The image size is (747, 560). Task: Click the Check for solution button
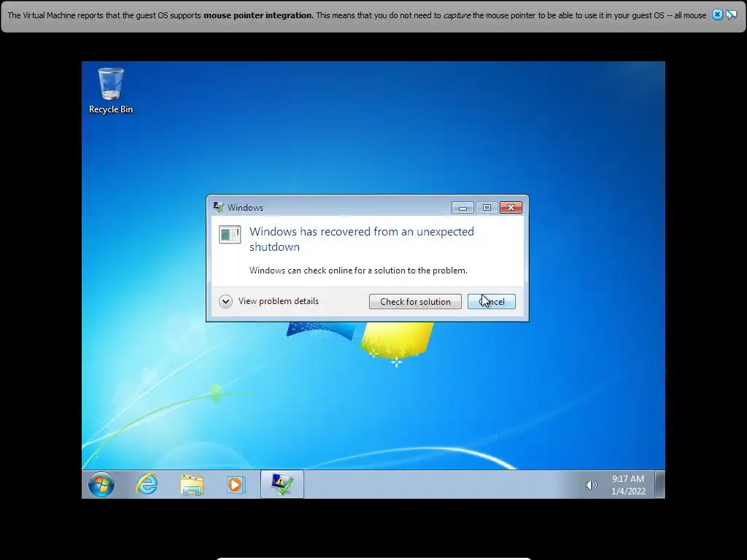pos(415,301)
